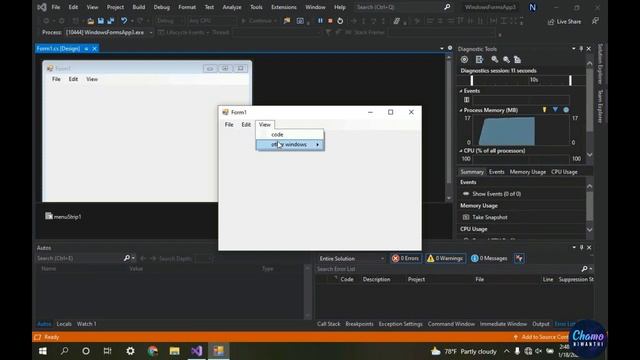Toggle the 0 Errors filter

406,258
